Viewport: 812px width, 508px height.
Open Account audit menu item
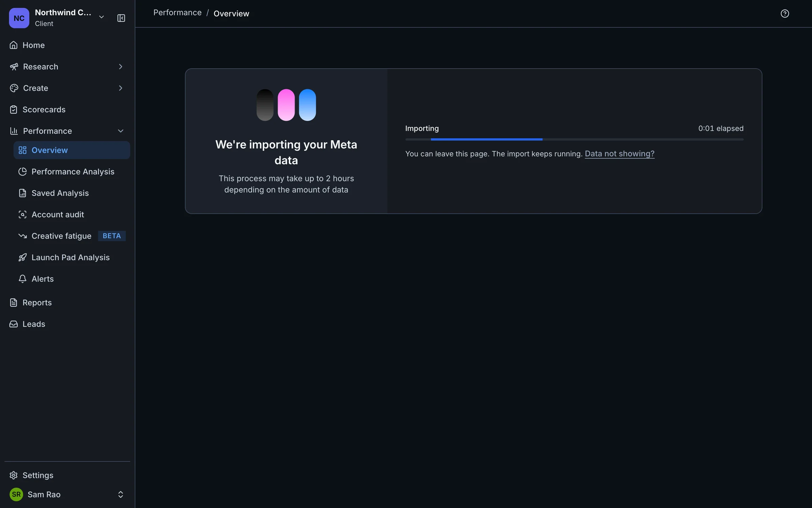tap(71, 214)
